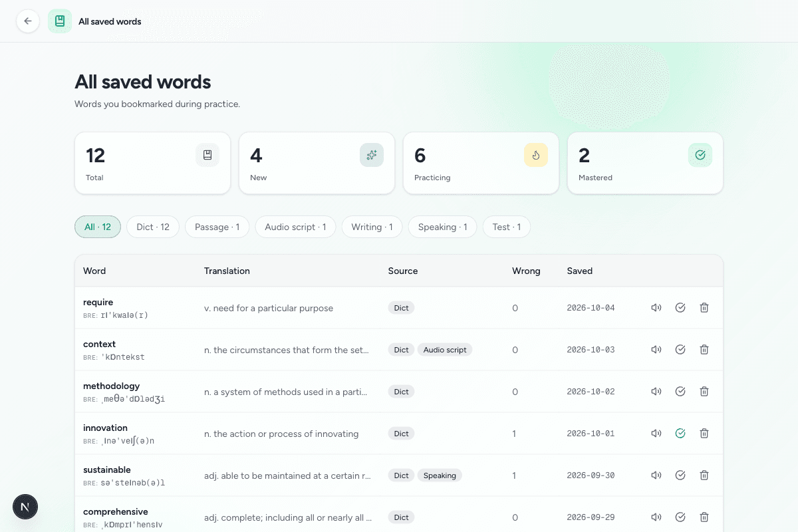The height and width of the screenshot is (532, 798).
Task: Click the date 2026-09-30
Action: tap(591, 475)
